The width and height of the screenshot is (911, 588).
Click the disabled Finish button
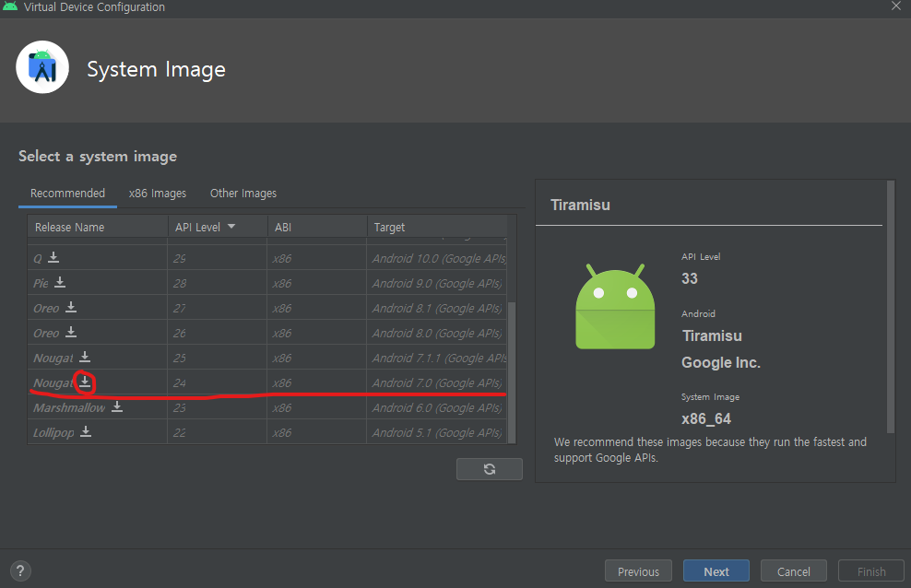pyautogui.click(x=871, y=571)
